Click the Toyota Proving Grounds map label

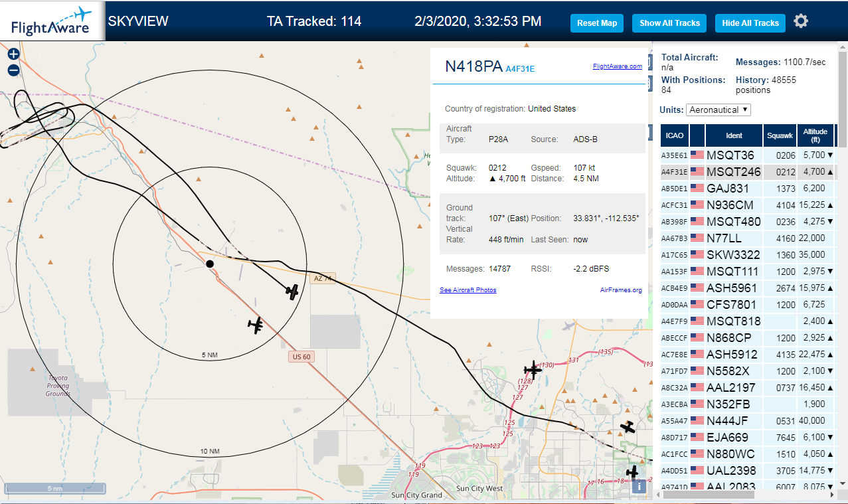pyautogui.click(x=58, y=386)
